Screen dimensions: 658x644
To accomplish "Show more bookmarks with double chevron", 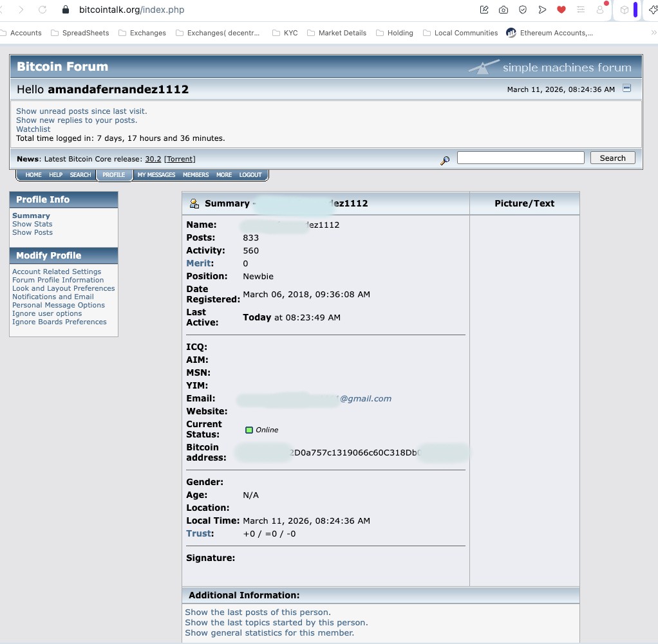I will [653, 32].
